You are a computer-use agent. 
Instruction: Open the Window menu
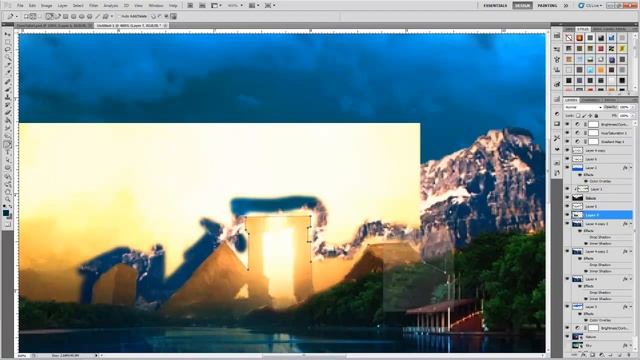[156, 5]
